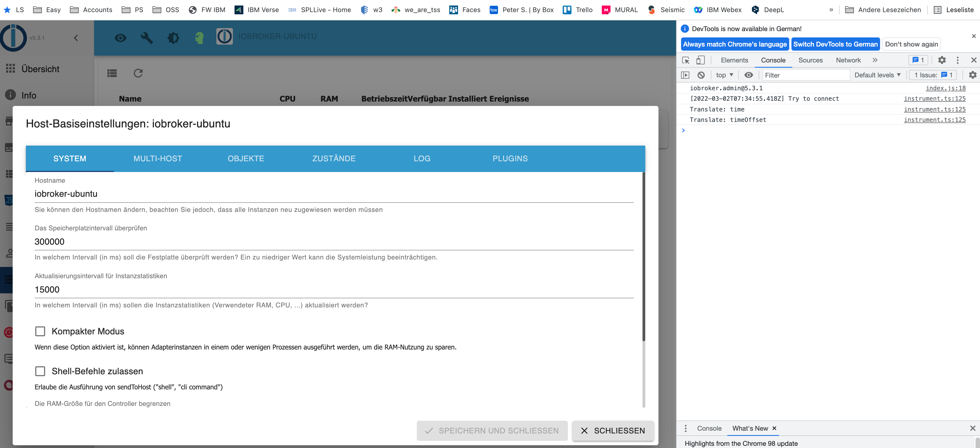Click the dialog vertical scrollbar
This screenshot has width=980, height=448.
tap(644, 257)
